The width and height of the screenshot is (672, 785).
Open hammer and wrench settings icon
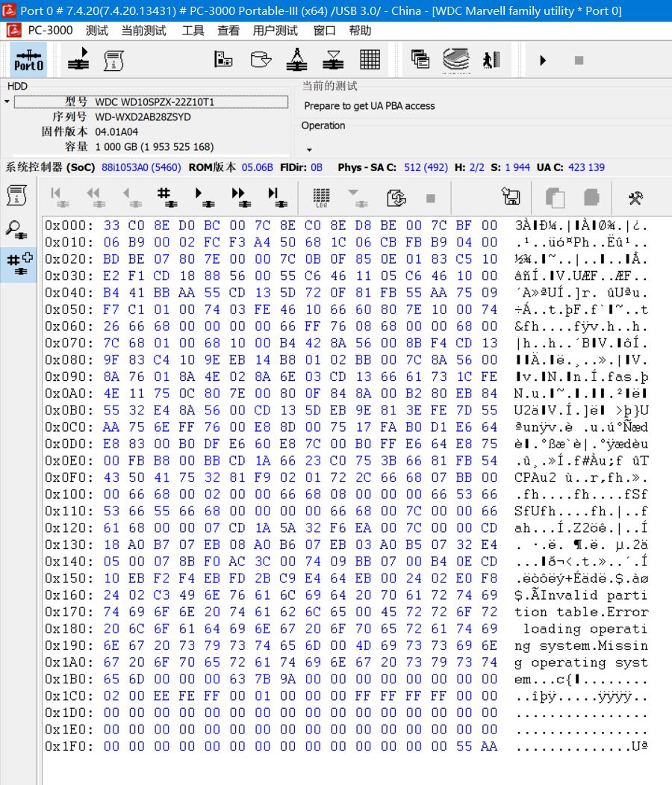click(635, 198)
